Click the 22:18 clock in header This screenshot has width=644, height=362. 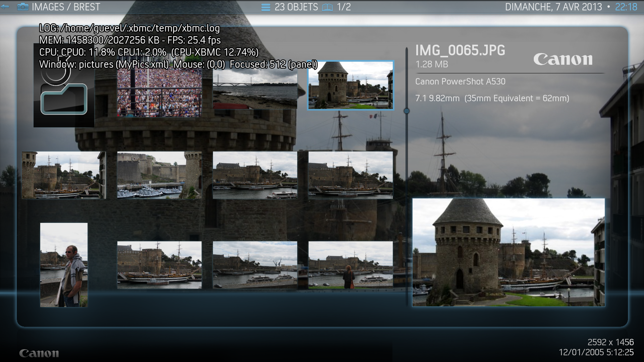coord(626,7)
